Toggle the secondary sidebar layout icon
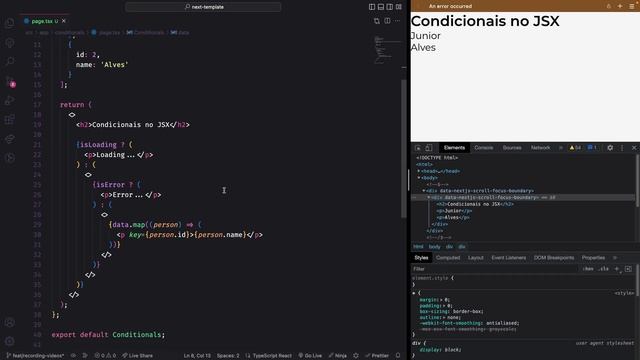This screenshot has height=360, width=640. pyautogui.click(x=390, y=7)
